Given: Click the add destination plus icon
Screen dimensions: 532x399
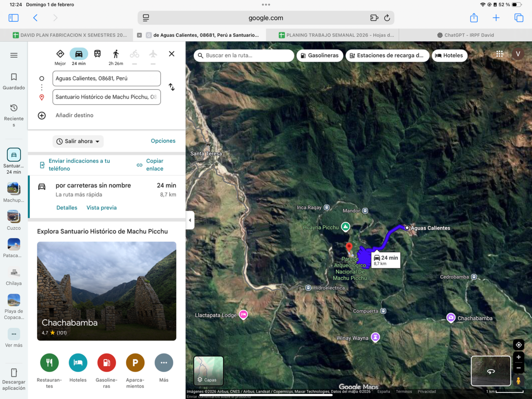Looking at the screenshot, I should click(x=42, y=115).
